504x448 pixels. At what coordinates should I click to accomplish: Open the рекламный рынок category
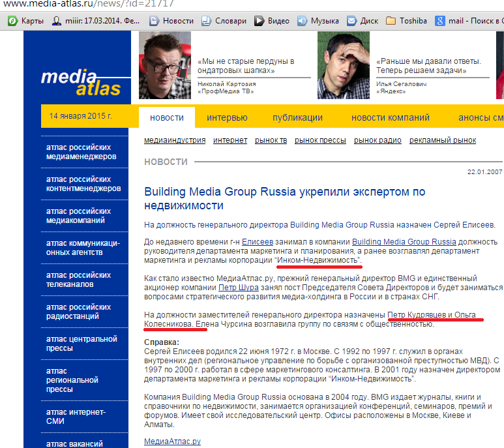(443, 140)
